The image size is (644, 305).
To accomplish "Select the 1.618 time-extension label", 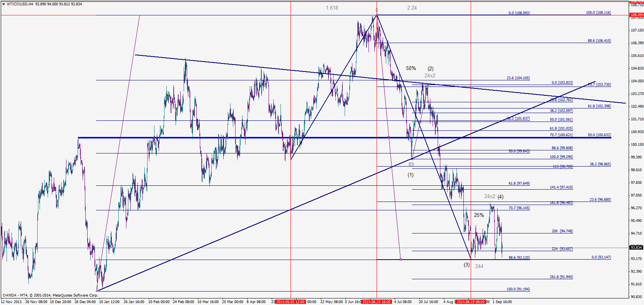I will click(x=332, y=8).
